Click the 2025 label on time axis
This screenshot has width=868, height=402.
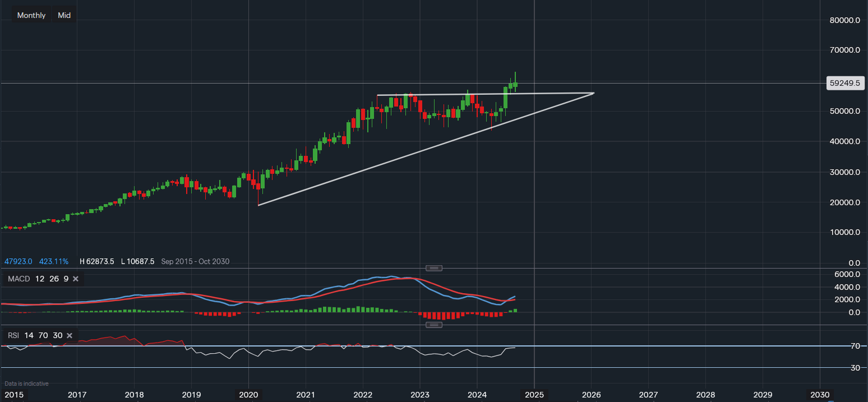point(534,394)
